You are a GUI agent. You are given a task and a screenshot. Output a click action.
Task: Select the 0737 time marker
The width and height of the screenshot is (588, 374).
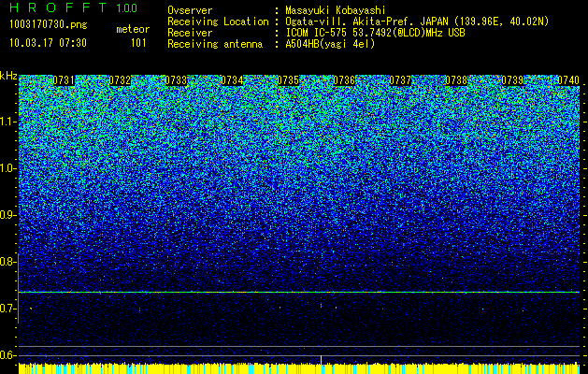[x=400, y=80]
